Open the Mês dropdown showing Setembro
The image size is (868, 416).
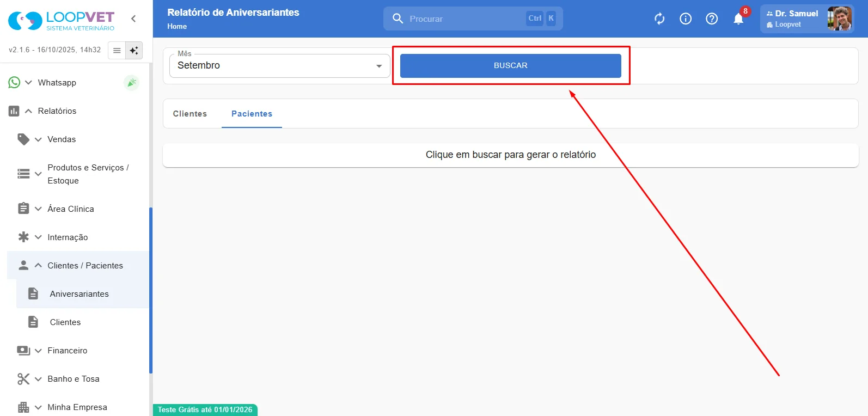tap(280, 66)
